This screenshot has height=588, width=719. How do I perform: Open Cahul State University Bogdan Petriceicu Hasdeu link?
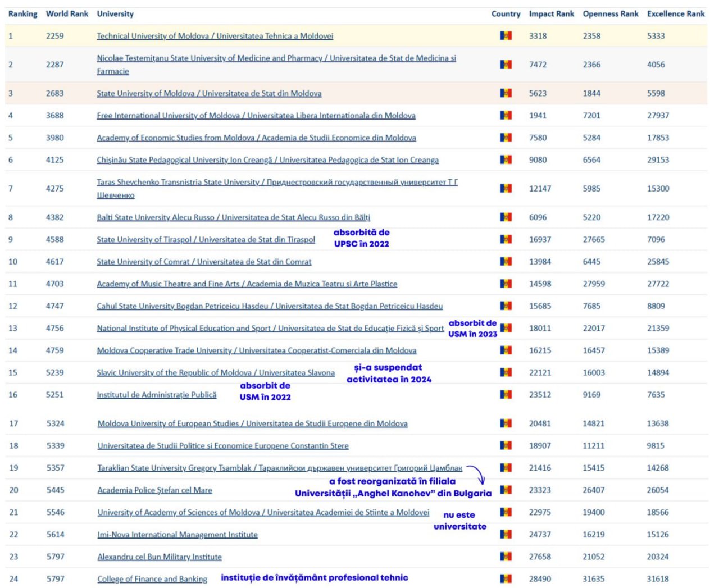point(270,306)
